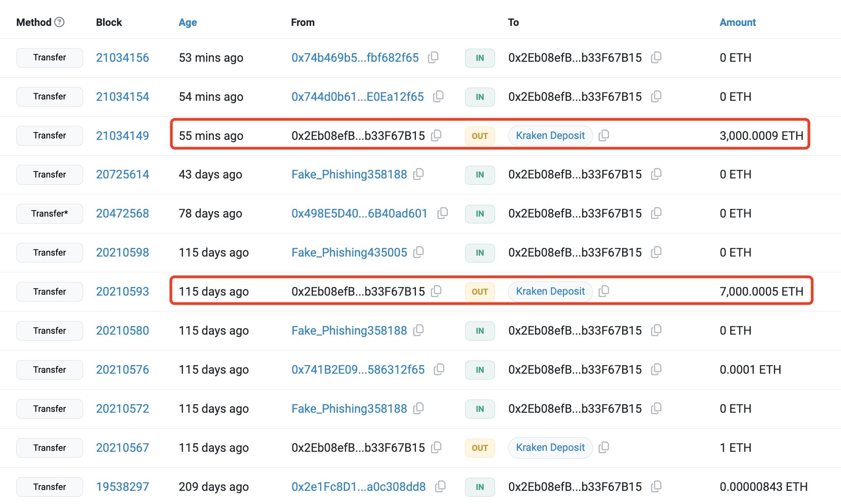The image size is (841, 504).
Task: Copy the Fake_Phishing435005 address
Action: (419, 252)
